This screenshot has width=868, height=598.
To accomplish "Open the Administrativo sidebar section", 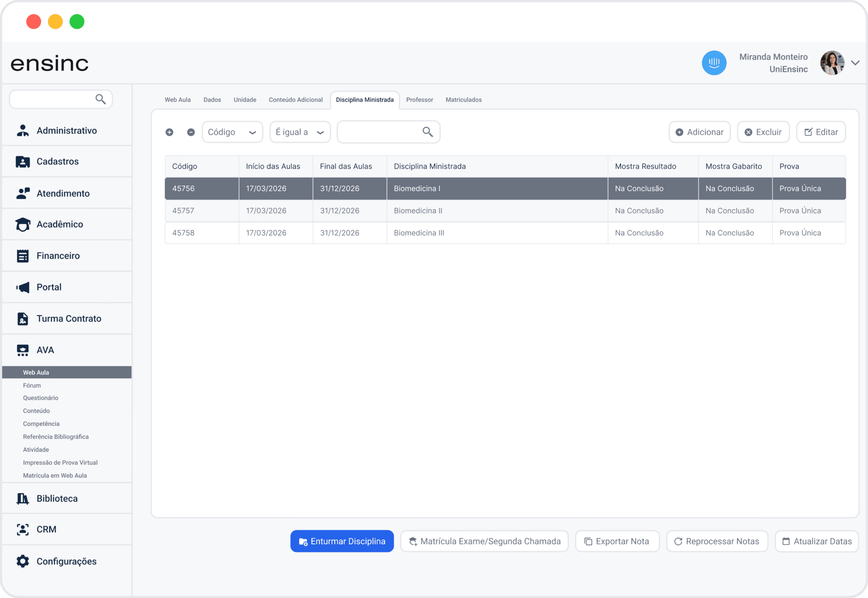I will point(67,130).
